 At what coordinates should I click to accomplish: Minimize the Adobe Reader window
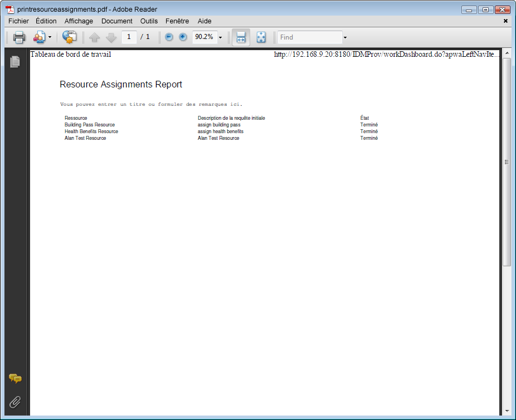pyautogui.click(x=469, y=10)
